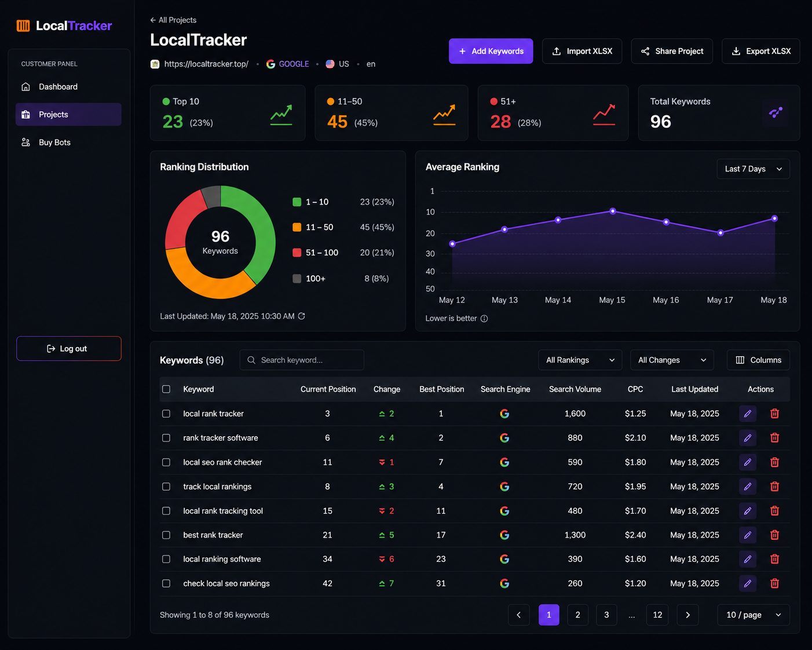Image resolution: width=812 pixels, height=650 pixels.
Task: Edit the 'local ranking software' keyword
Action: click(x=748, y=559)
